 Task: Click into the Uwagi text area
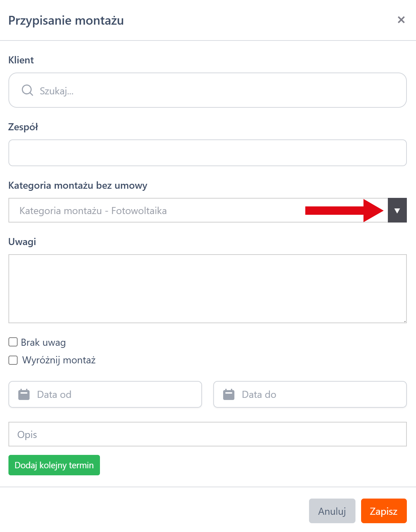point(207,288)
